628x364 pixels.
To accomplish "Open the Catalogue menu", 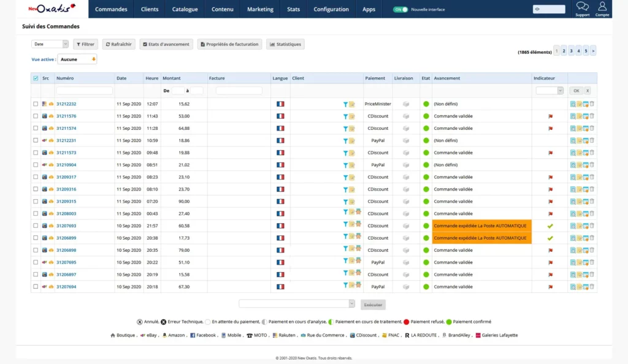I will click(x=185, y=9).
